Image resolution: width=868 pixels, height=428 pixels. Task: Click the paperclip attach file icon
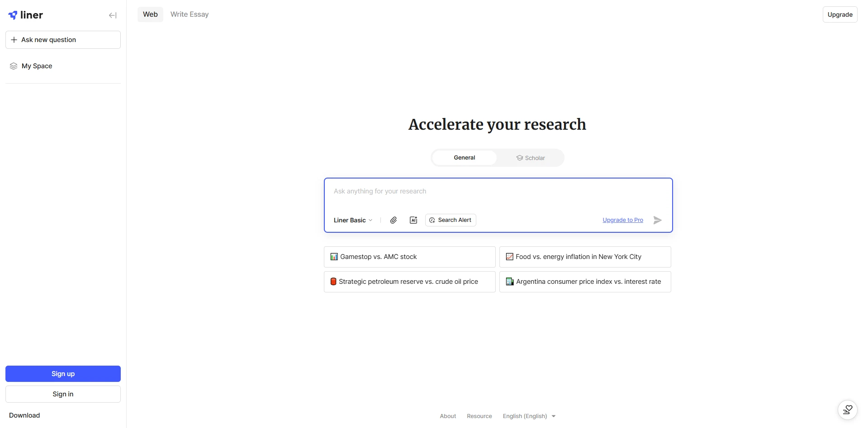pos(394,220)
